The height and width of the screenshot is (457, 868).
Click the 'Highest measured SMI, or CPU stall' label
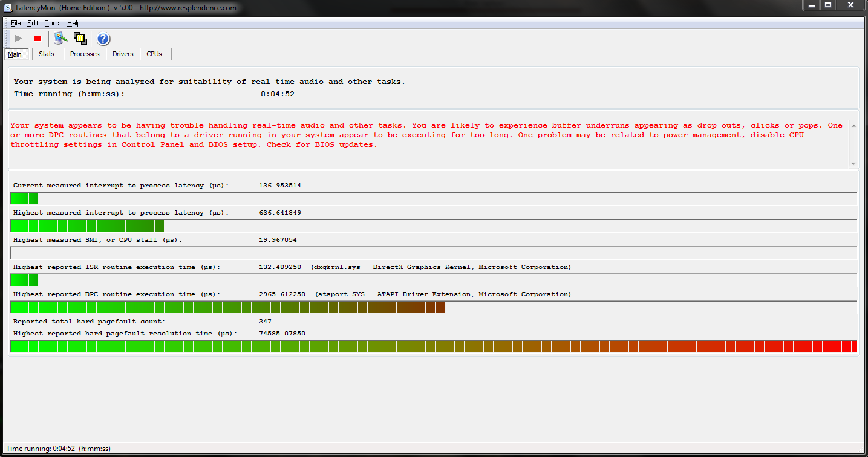click(x=97, y=240)
